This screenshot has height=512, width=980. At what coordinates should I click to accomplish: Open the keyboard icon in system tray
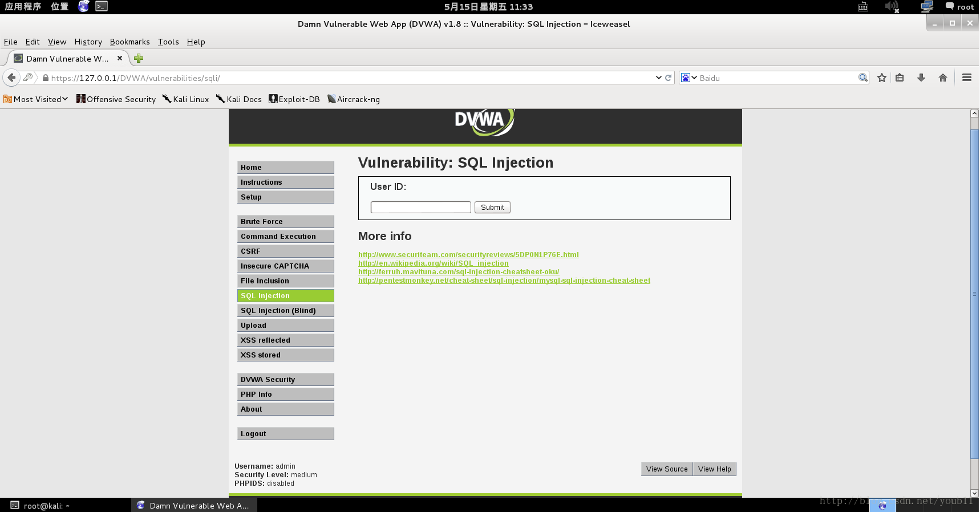[863, 7]
